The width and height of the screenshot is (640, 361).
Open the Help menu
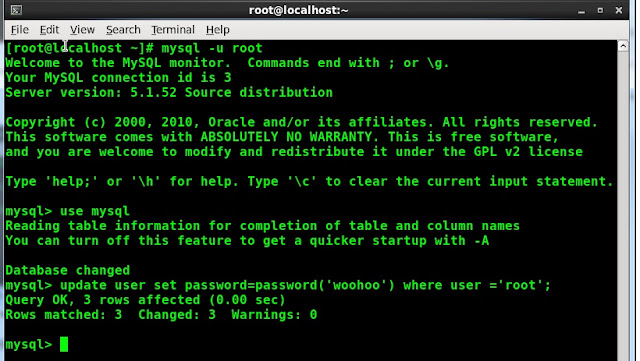218,30
